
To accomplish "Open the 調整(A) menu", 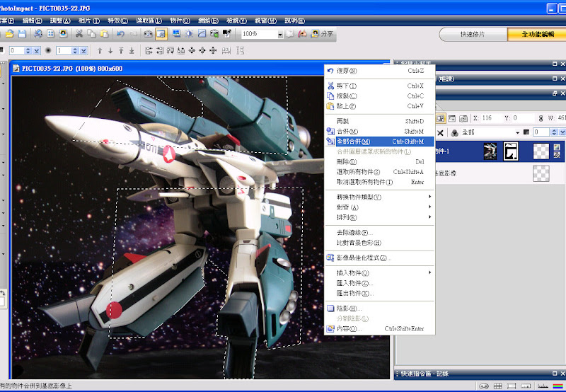I will click(x=60, y=21).
